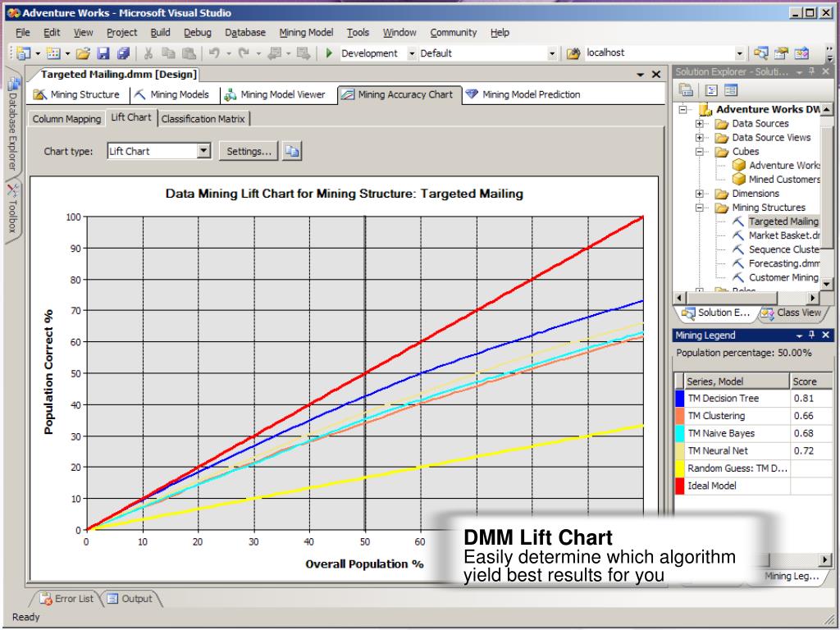The height and width of the screenshot is (630, 840).
Task: Switch to the Class View tab
Action: coord(792,313)
